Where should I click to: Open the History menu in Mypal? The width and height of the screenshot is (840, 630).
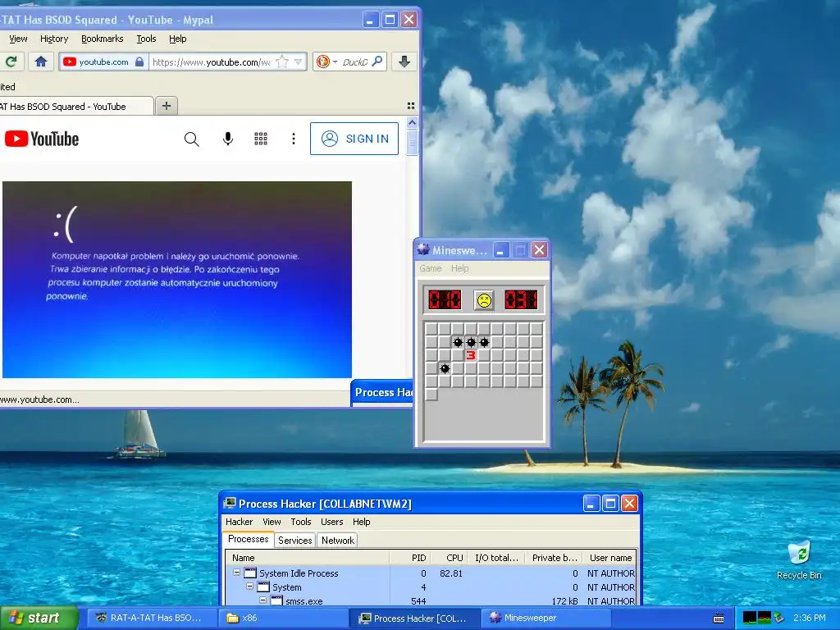pos(54,39)
